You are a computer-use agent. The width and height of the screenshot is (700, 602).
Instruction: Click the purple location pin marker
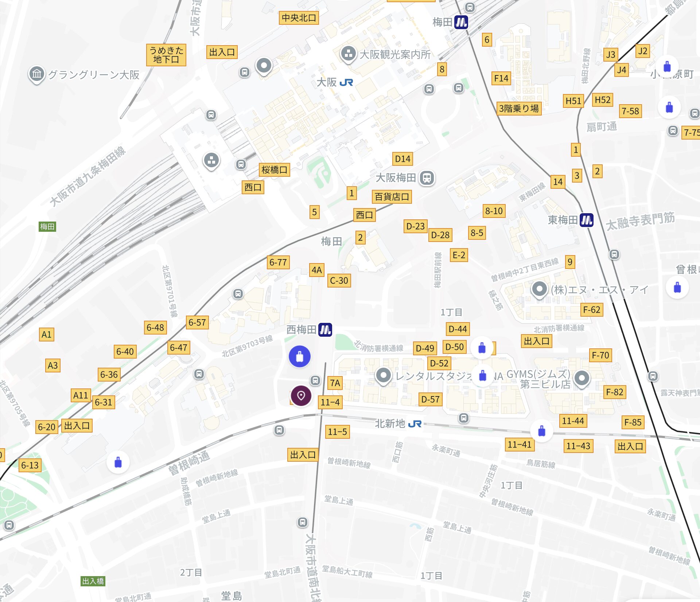301,396
